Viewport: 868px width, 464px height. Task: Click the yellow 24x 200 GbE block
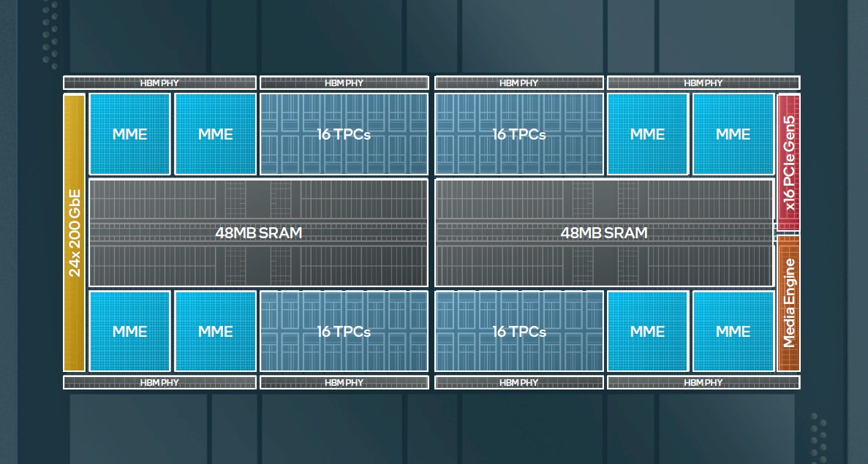74,232
